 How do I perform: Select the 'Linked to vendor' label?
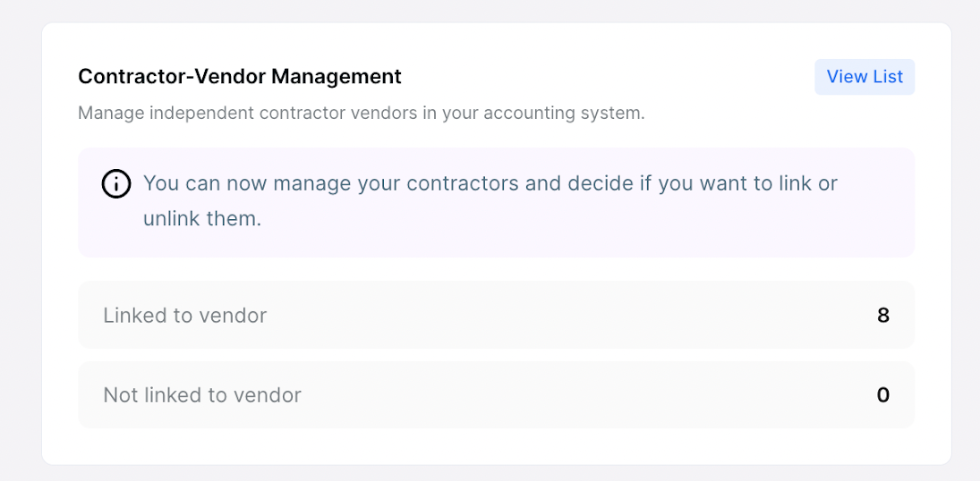tap(185, 315)
